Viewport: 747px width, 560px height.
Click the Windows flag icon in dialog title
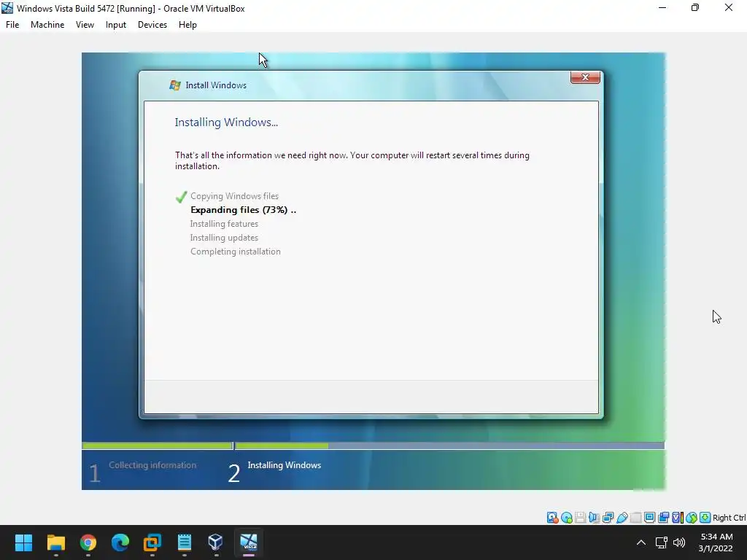coord(175,85)
